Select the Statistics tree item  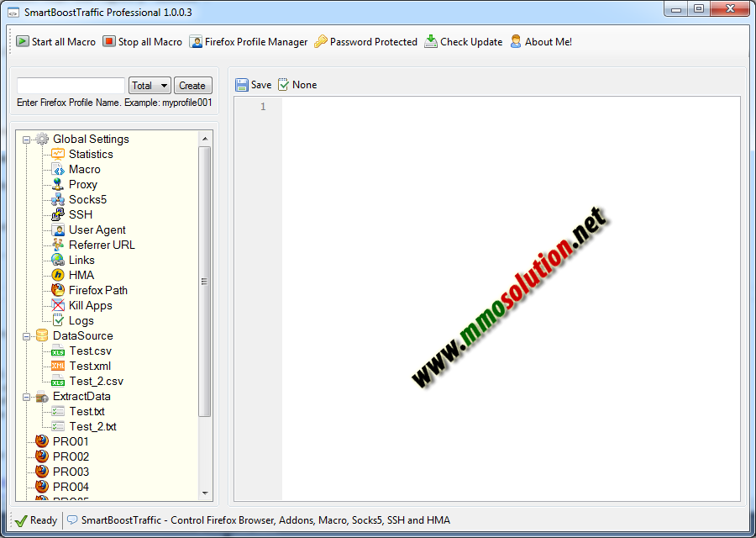click(x=91, y=155)
